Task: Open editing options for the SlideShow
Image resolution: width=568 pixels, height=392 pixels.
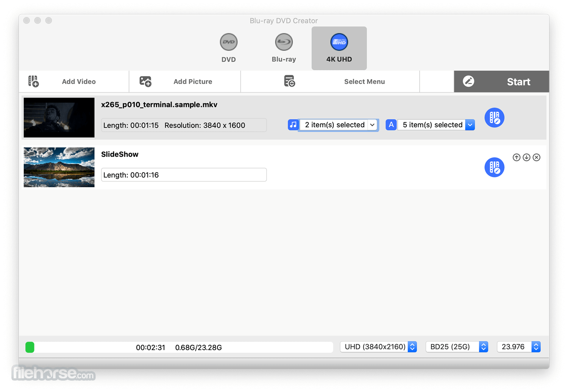Action: click(x=494, y=167)
